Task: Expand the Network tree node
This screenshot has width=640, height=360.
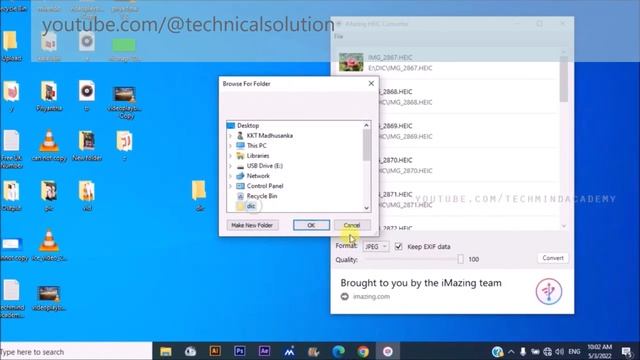Action: (231, 176)
